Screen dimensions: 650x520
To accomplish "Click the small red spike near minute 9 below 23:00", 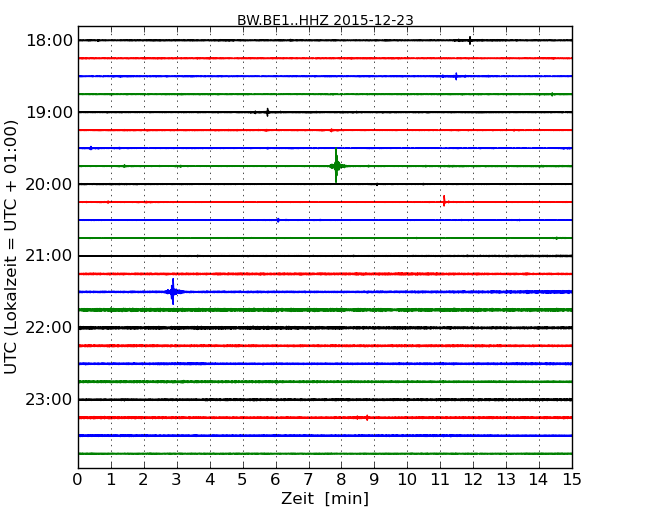I will 367,418.
